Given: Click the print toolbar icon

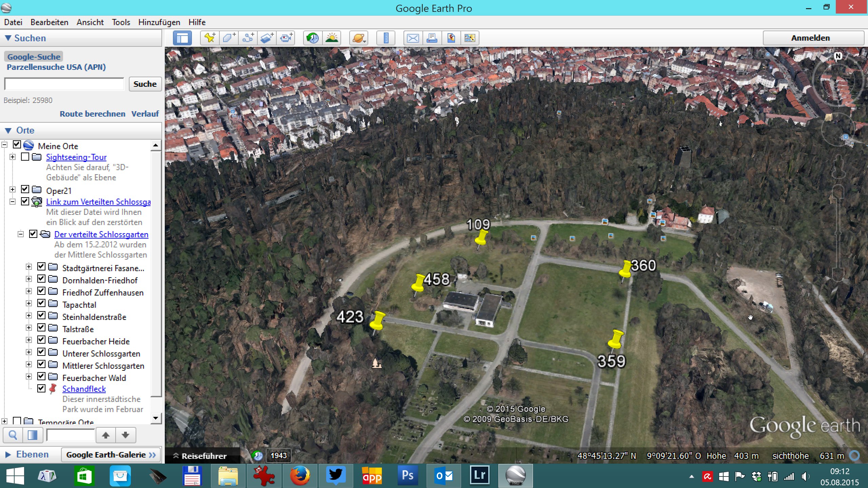Looking at the screenshot, I should [x=432, y=38].
